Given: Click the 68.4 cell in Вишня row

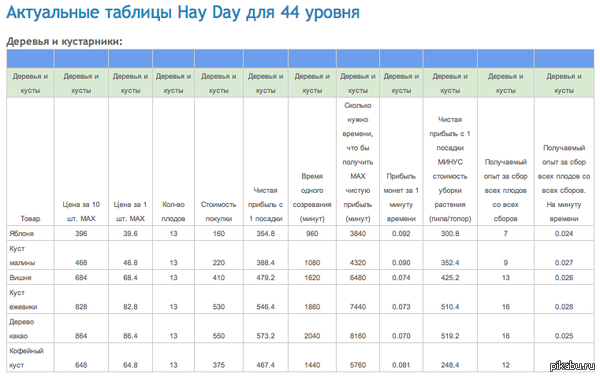Looking at the screenshot, I should click(130, 277).
